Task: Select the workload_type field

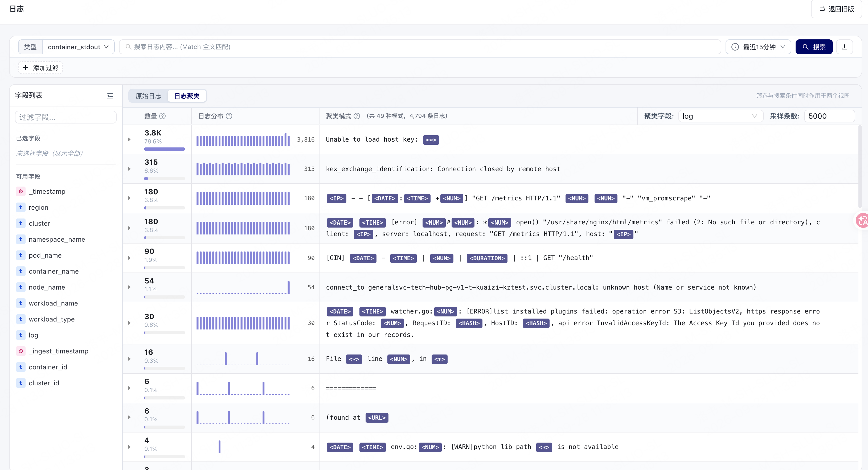Action: (x=52, y=319)
